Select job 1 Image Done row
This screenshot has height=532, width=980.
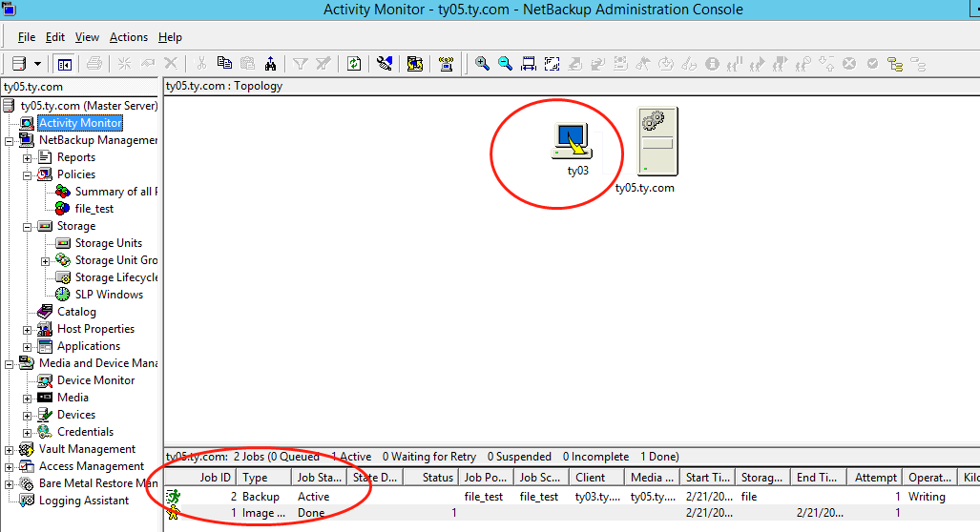pyautogui.click(x=572, y=513)
